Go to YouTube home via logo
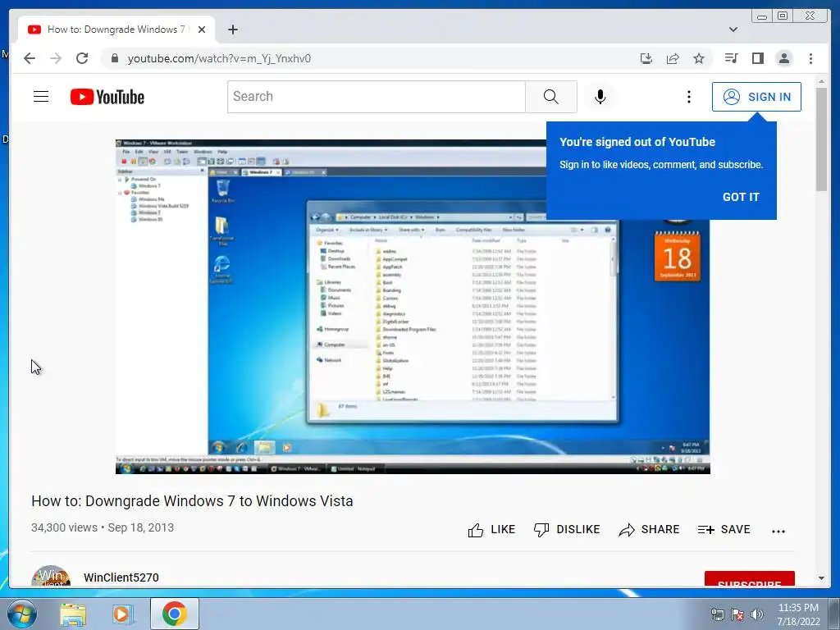The image size is (840, 630). pyautogui.click(x=107, y=97)
